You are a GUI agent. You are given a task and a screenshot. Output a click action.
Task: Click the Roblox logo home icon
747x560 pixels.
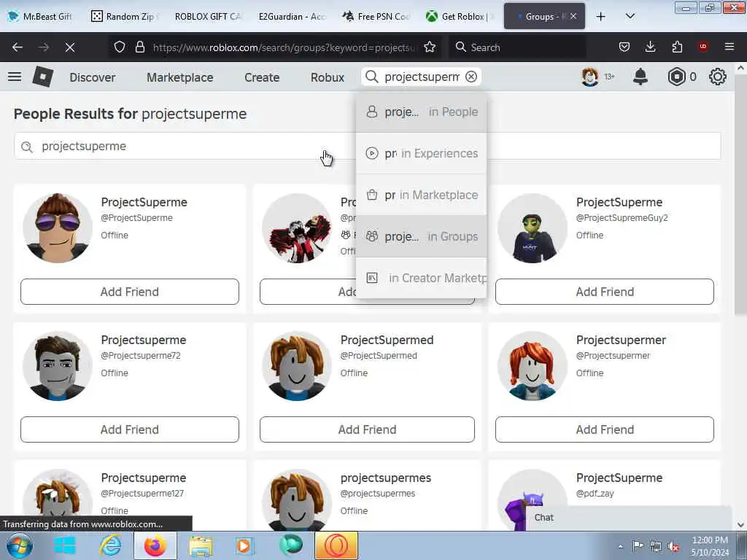click(x=43, y=77)
